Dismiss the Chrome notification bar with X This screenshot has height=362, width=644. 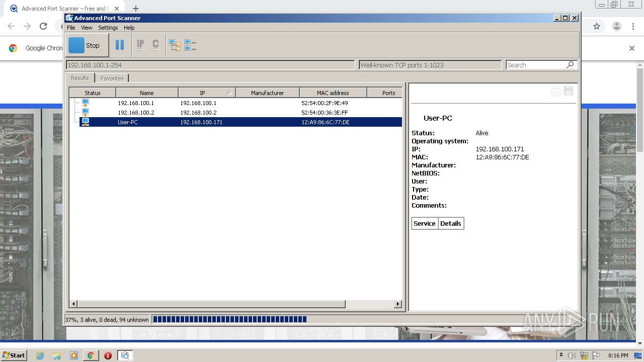632,48
